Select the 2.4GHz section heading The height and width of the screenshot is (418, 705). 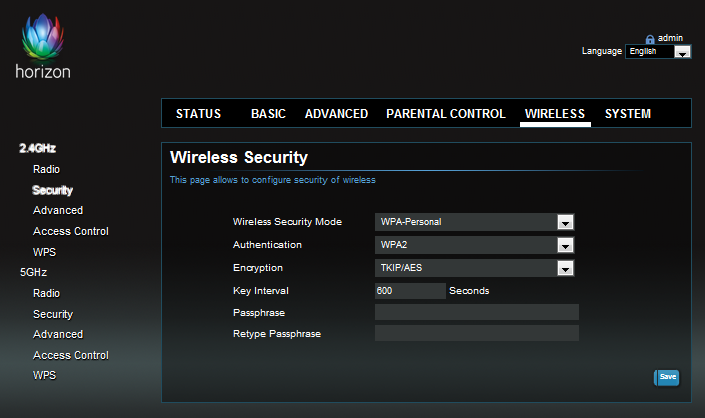(x=37, y=148)
